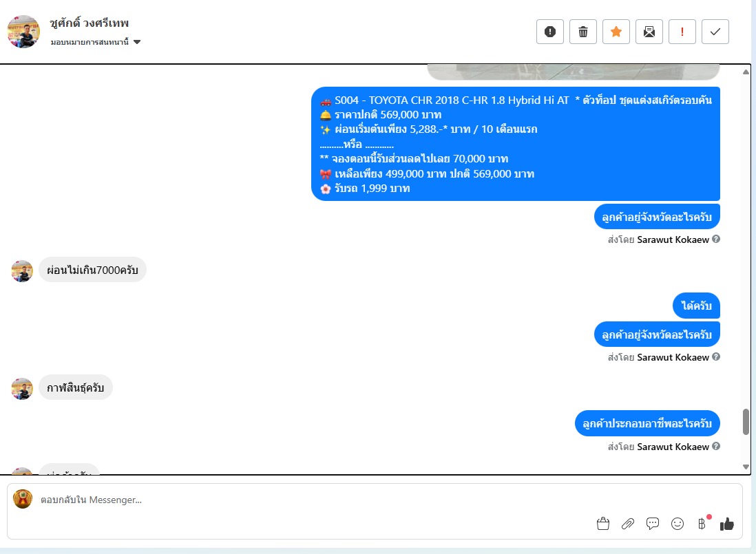The width and height of the screenshot is (756, 554).
Task: Attach a file with paperclip icon
Action: coord(628,524)
